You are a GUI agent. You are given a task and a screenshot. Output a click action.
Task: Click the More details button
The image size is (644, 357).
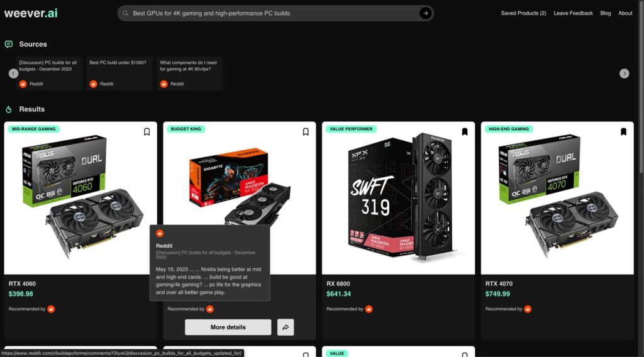pos(228,327)
